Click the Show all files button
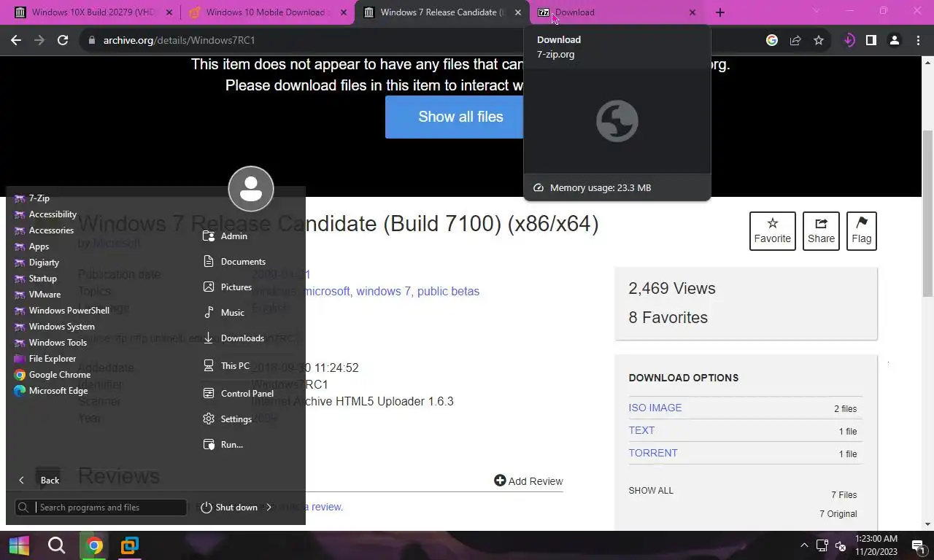 point(455,117)
